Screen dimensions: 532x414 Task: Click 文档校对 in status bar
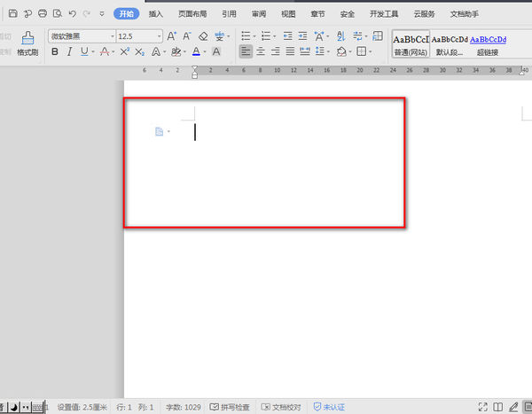click(x=281, y=407)
